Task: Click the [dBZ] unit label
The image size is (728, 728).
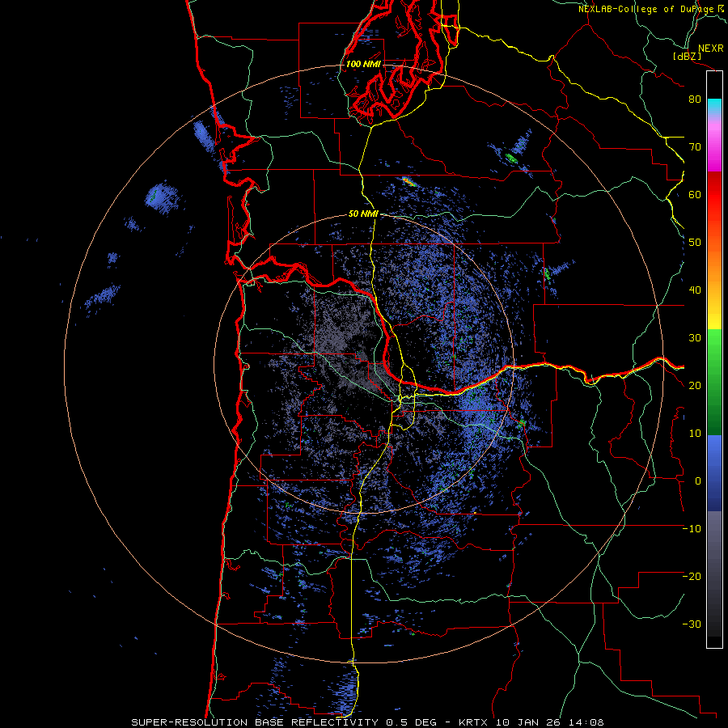Action: point(688,56)
